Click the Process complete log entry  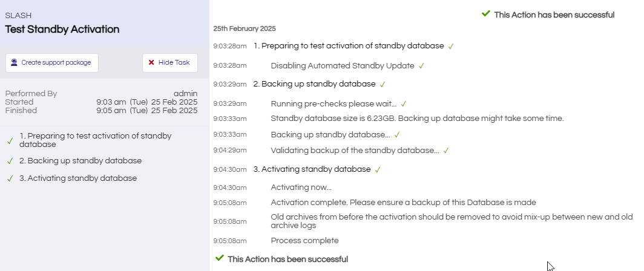[305, 241]
